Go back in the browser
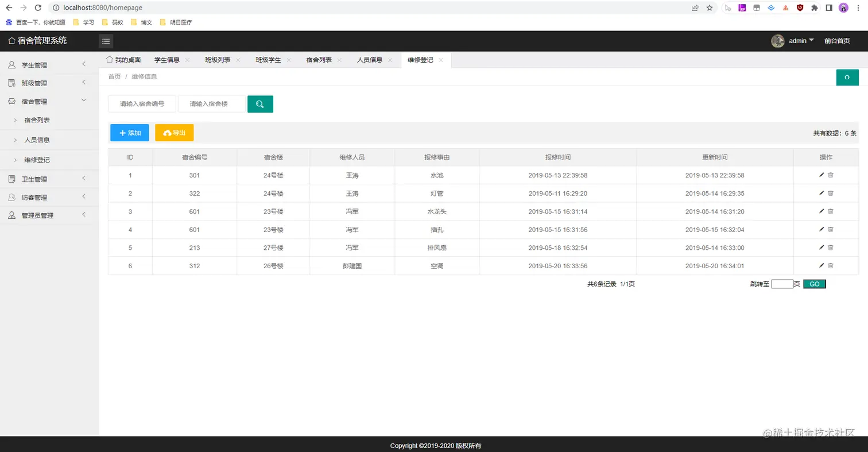Screen dimensions: 868x452 [9, 8]
